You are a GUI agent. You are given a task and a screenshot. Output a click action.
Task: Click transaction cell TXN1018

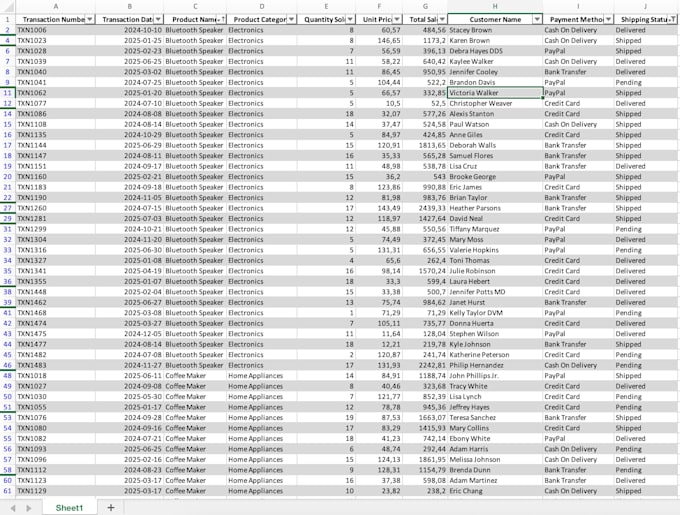(56, 376)
